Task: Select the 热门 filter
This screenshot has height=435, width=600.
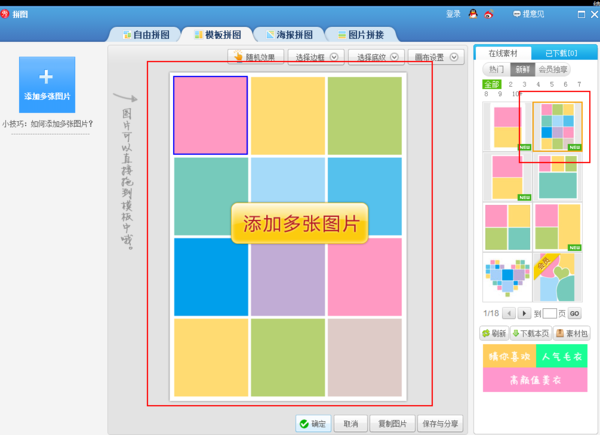Action: [x=496, y=69]
